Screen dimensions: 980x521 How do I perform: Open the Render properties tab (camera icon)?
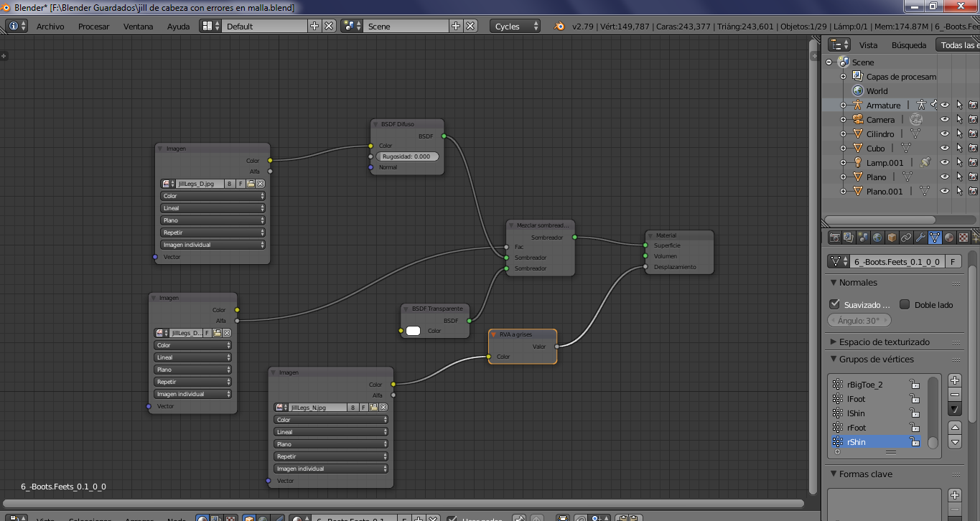coord(834,238)
